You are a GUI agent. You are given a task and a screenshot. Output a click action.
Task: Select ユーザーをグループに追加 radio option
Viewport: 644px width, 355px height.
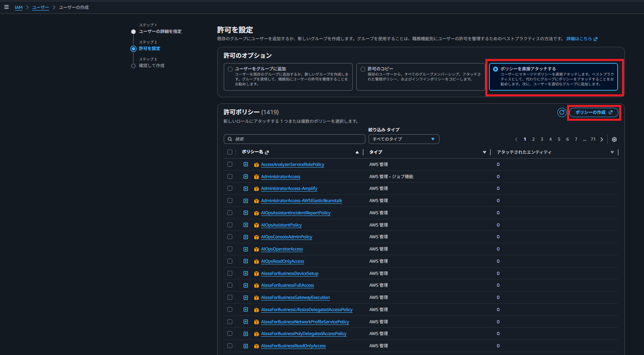coord(230,69)
